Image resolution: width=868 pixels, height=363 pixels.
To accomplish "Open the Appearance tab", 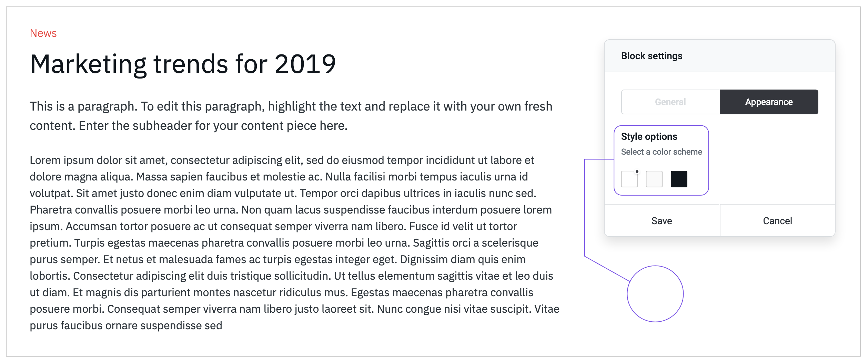I will (769, 102).
